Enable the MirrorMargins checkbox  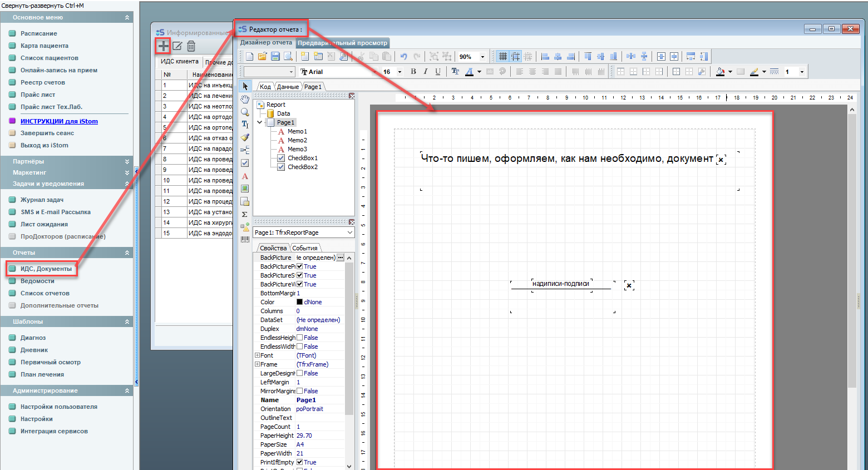point(300,391)
